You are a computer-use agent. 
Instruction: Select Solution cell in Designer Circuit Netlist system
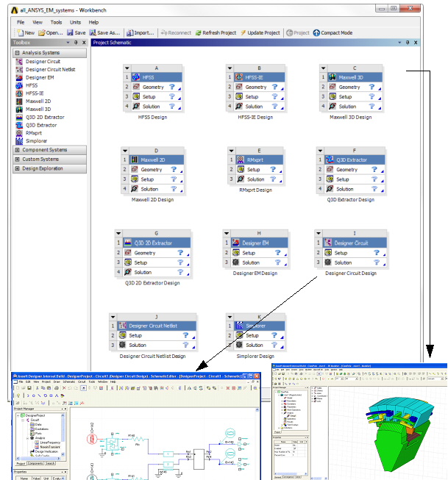(x=157, y=345)
